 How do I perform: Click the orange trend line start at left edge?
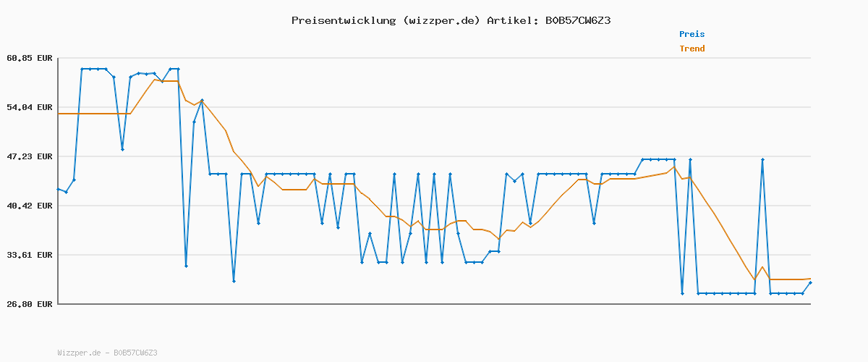(59, 114)
